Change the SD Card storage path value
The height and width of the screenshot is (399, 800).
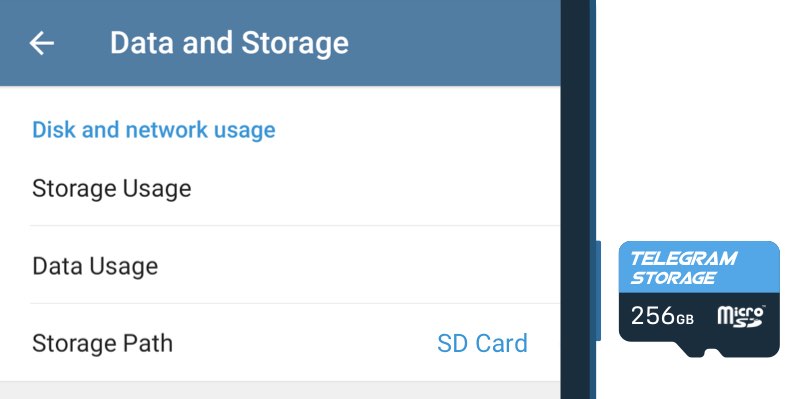[482, 343]
